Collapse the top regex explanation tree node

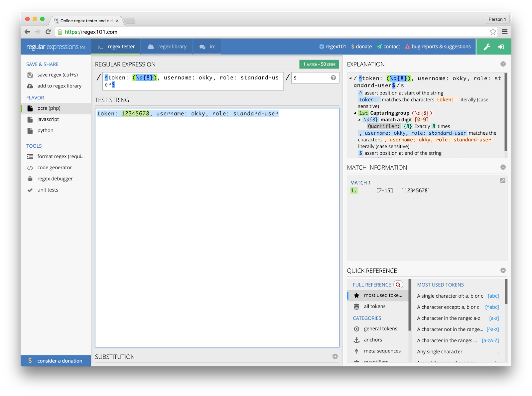[350, 78]
